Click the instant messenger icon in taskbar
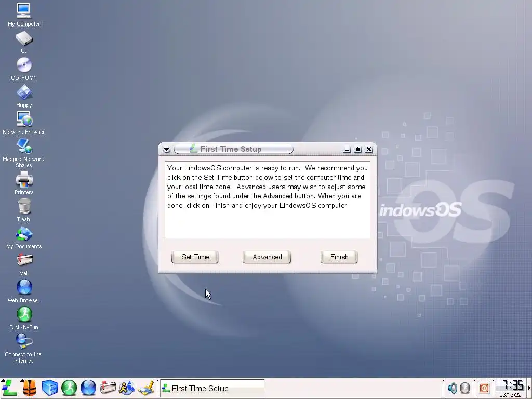532x399 pixels. (127, 388)
